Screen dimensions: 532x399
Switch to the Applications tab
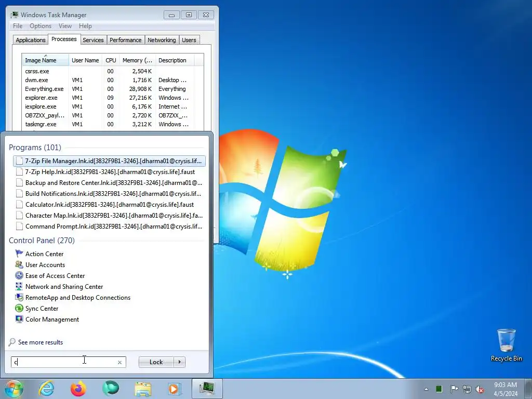tap(31, 39)
